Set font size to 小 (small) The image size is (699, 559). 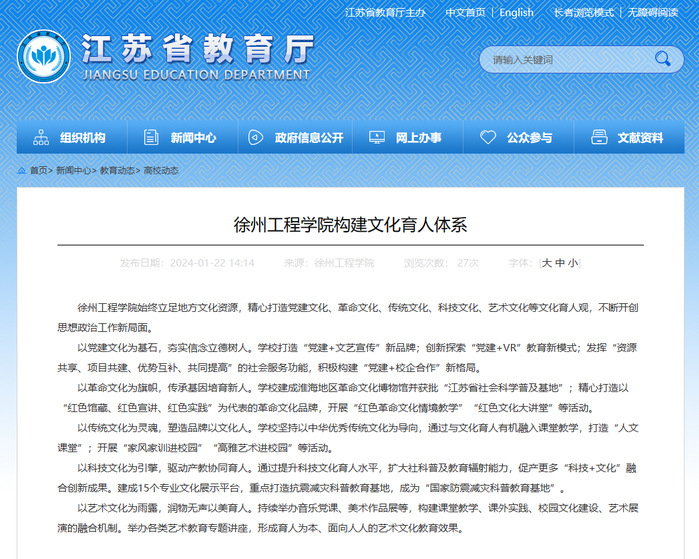point(573,263)
